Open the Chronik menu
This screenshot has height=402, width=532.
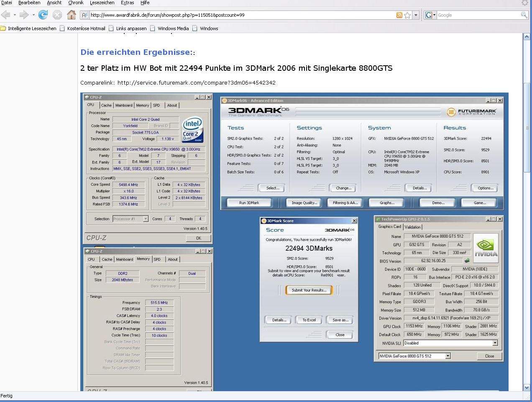tap(76, 3)
